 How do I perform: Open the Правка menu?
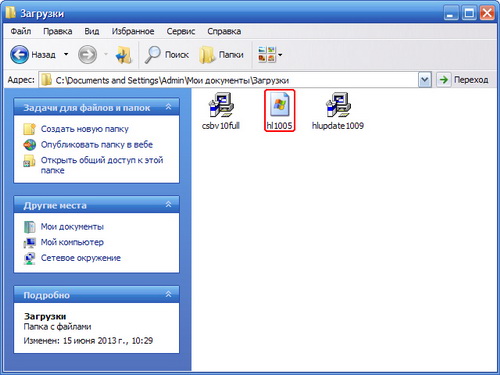58,31
